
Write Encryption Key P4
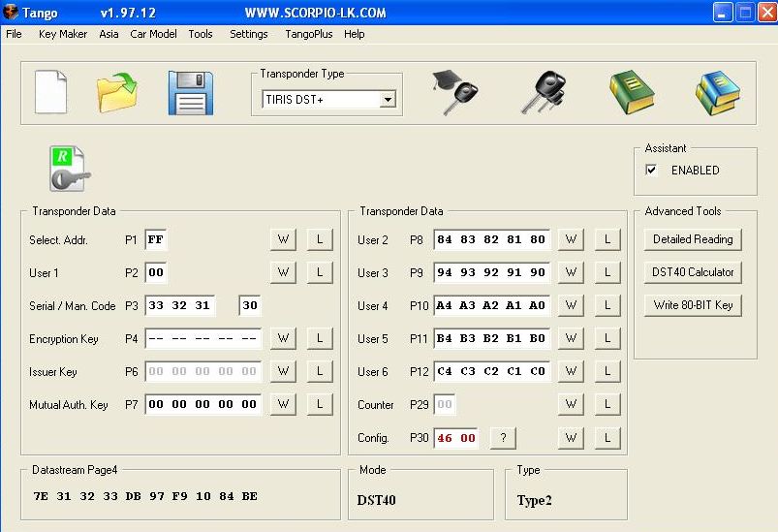coord(283,338)
